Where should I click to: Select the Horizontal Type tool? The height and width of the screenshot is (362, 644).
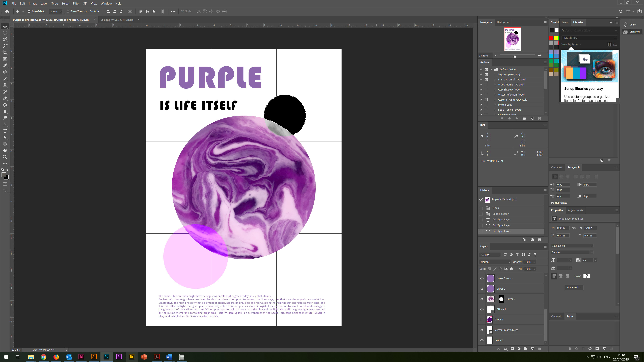pyautogui.click(x=5, y=131)
